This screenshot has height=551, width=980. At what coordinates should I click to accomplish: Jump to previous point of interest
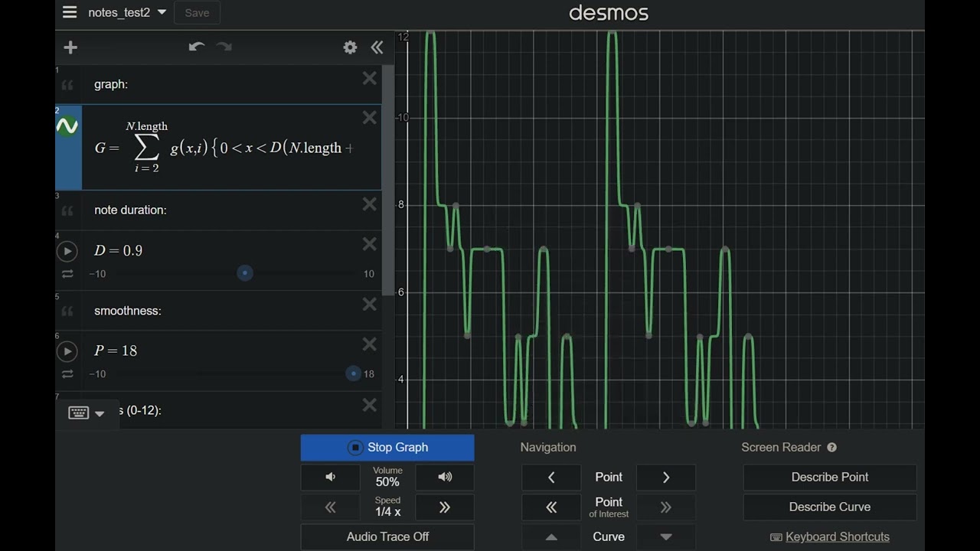pos(551,507)
